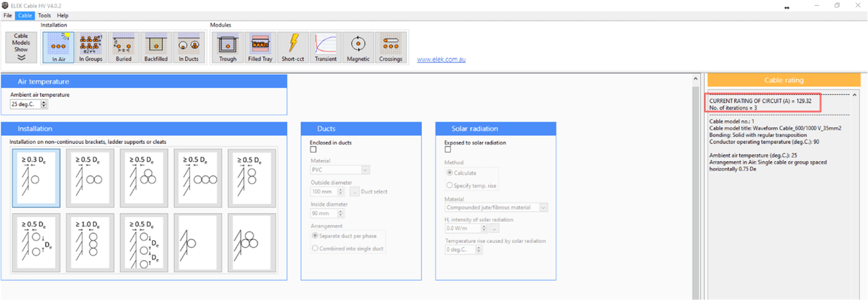Click the main panel vertical scrollbar
Image resolution: width=868 pixels, height=300 pixels.
click(x=696, y=187)
